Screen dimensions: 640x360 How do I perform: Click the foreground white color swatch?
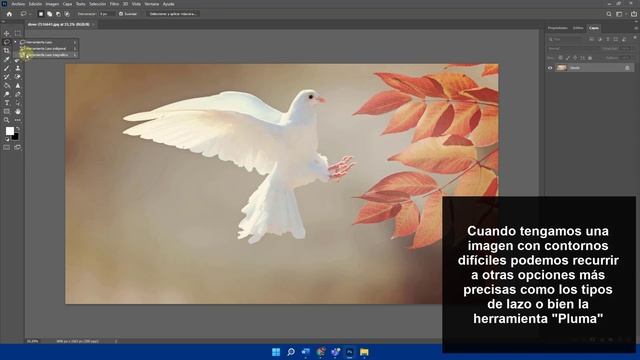[9, 131]
